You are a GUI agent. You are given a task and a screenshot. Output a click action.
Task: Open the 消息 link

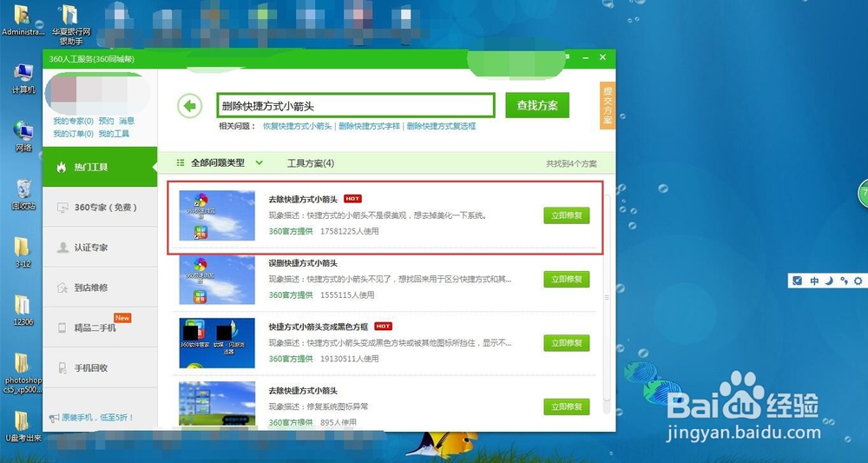pyautogui.click(x=126, y=121)
